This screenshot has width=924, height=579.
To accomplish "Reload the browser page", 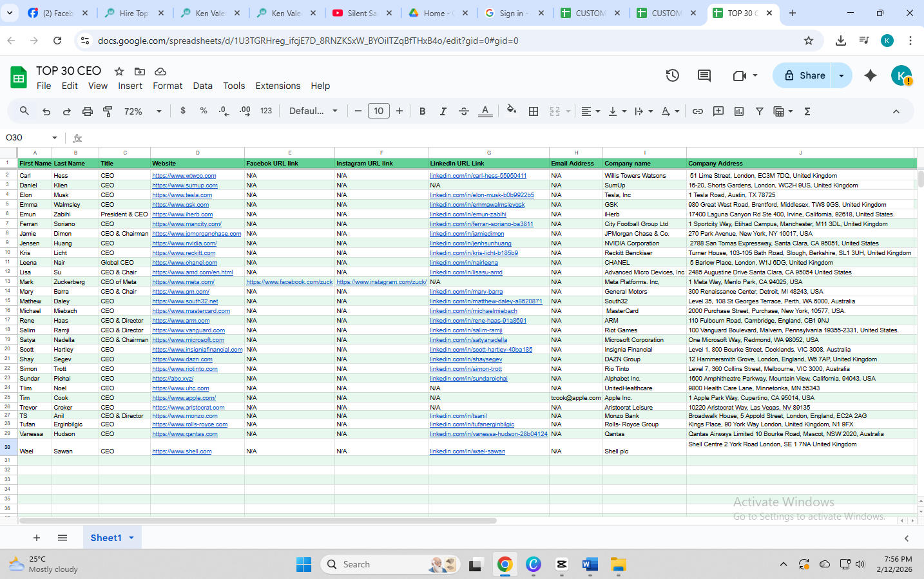I will pyautogui.click(x=57, y=41).
